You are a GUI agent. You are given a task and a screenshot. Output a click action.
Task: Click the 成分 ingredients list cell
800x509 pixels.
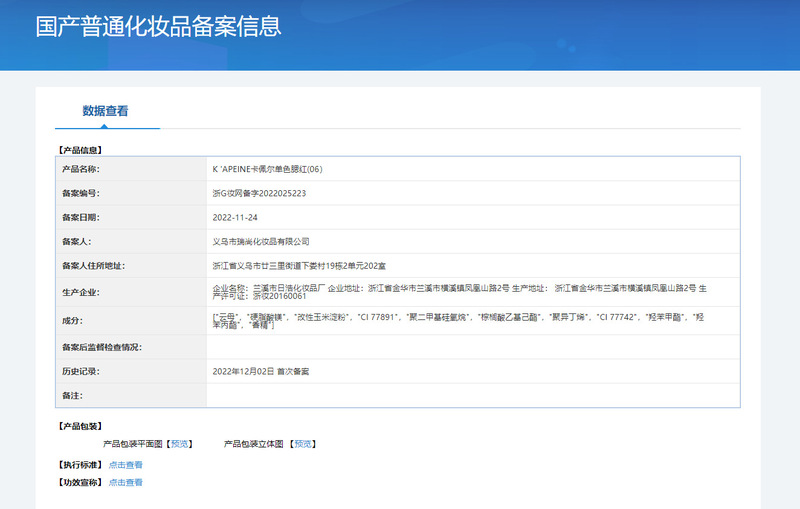(x=470, y=321)
